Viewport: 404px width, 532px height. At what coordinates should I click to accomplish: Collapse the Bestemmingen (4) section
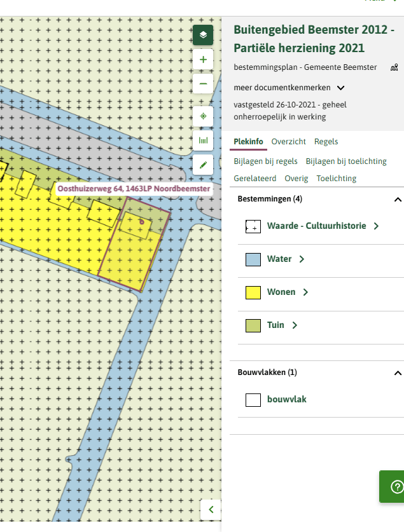pos(398,200)
